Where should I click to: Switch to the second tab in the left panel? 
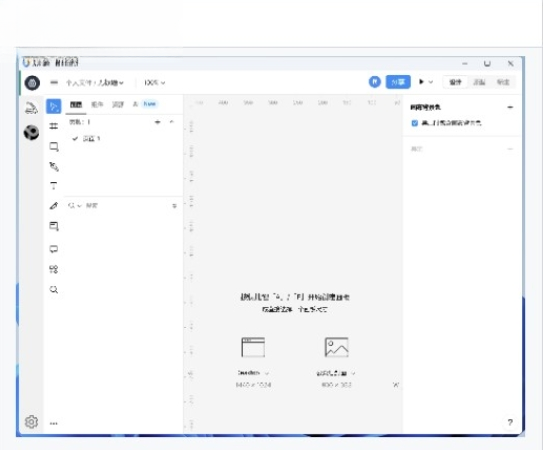(x=97, y=104)
